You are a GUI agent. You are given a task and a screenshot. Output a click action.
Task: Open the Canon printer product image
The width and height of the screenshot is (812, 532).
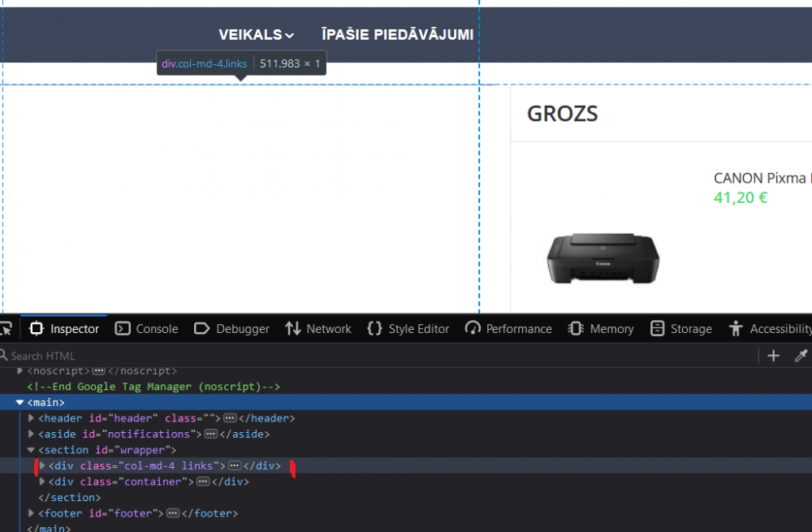click(603, 258)
